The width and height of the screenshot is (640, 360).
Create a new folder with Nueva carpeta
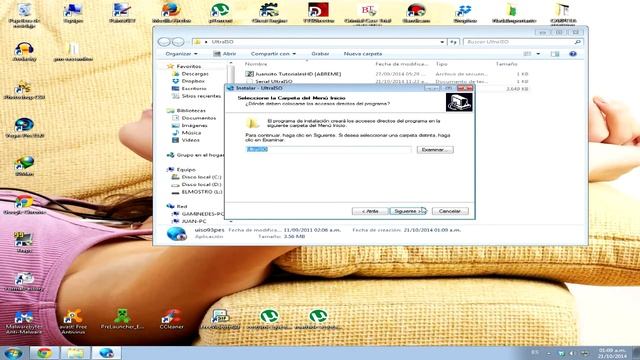coord(363,54)
